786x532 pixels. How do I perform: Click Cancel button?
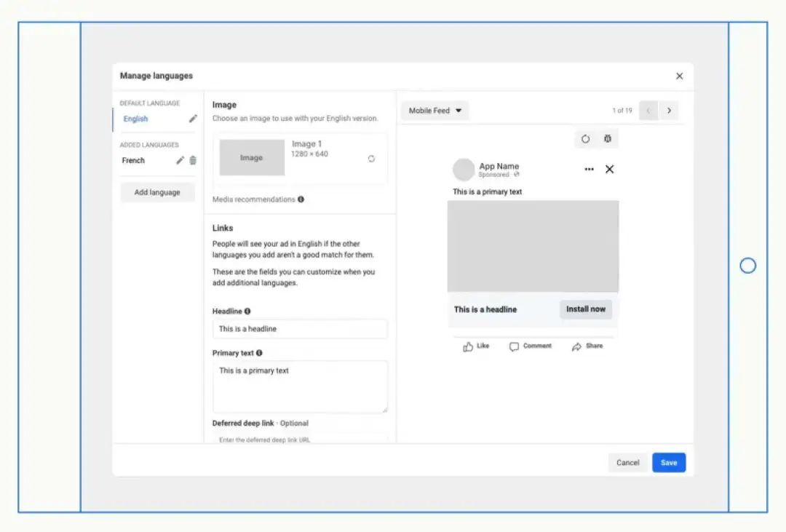(x=627, y=463)
